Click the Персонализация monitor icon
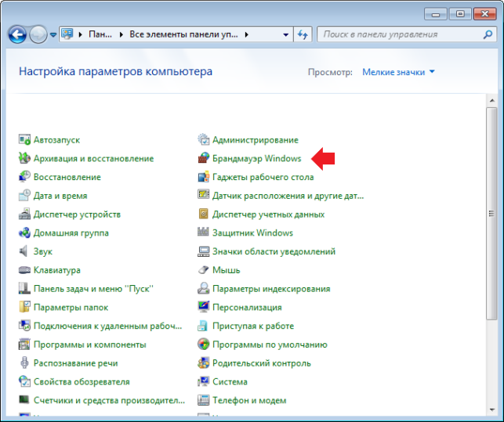The height and width of the screenshot is (422, 504). [x=203, y=308]
